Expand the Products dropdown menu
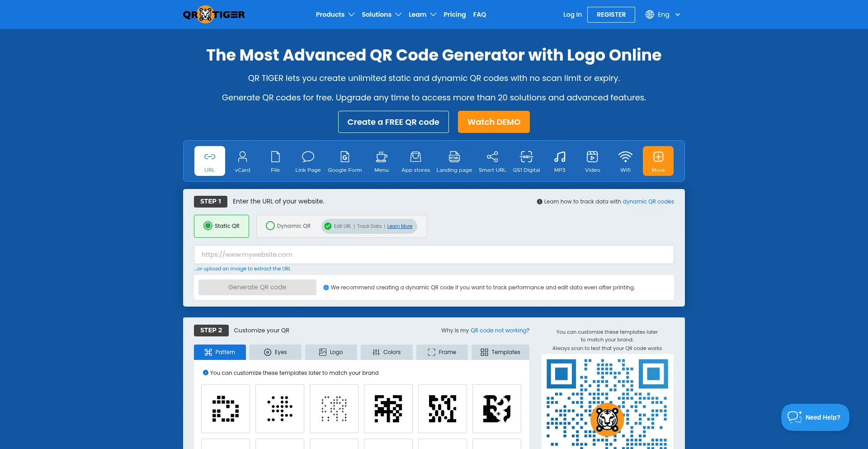868x449 pixels. tap(335, 14)
